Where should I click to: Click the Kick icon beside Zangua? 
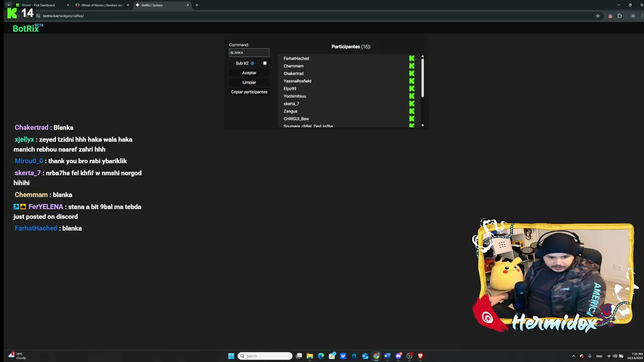(x=412, y=111)
